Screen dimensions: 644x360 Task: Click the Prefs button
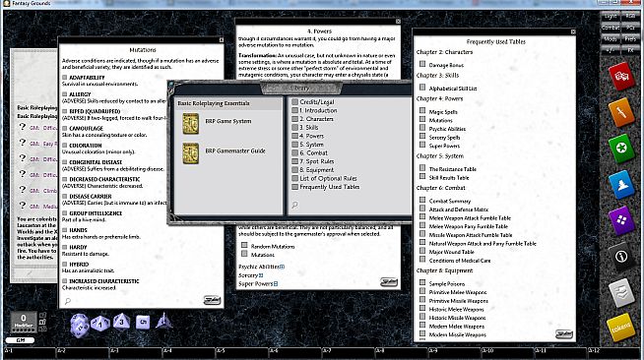point(630,39)
